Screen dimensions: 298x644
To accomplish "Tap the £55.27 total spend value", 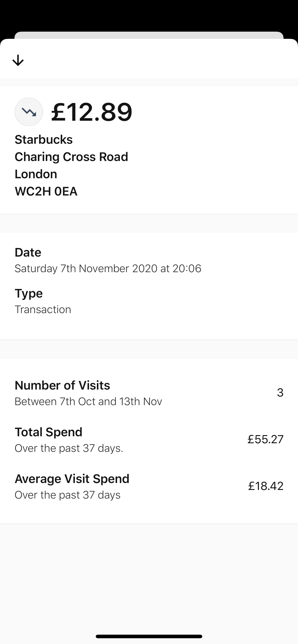I will [265, 439].
